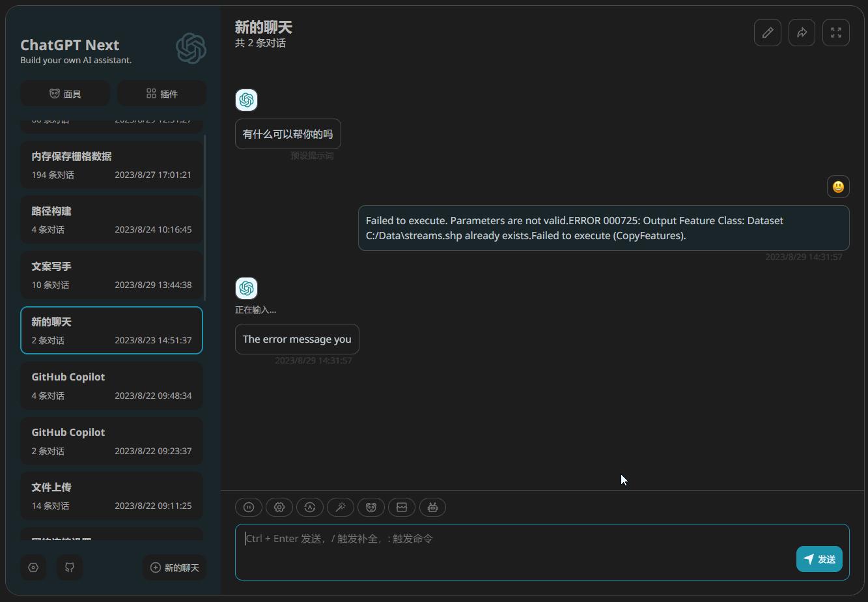Click the smiley avatar on user message

838,186
